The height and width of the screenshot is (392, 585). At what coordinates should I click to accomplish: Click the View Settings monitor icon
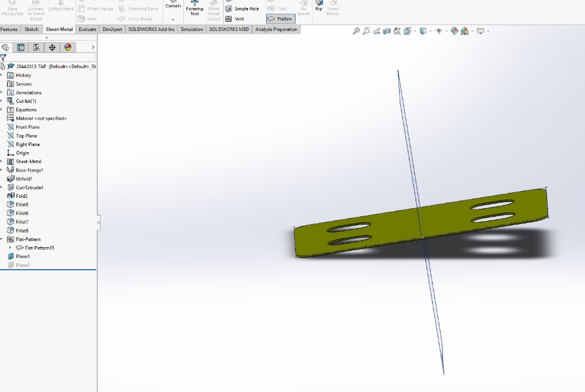click(x=481, y=31)
